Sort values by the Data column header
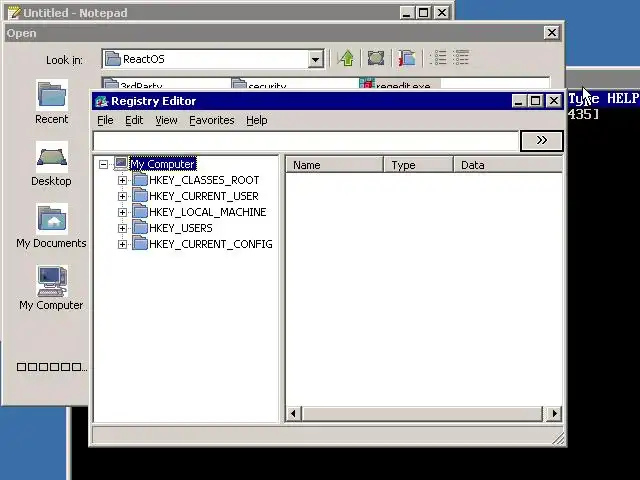 pyautogui.click(x=508, y=165)
